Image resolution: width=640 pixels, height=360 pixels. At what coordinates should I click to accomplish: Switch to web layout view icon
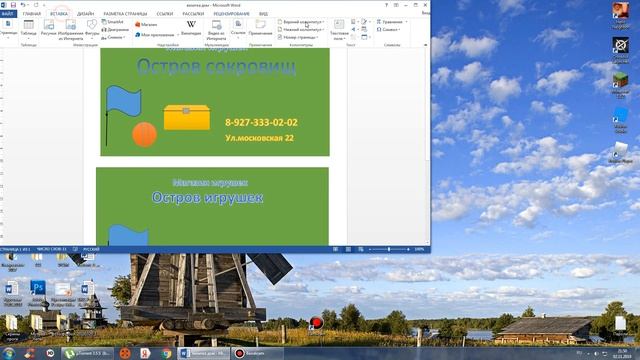click(x=361, y=249)
